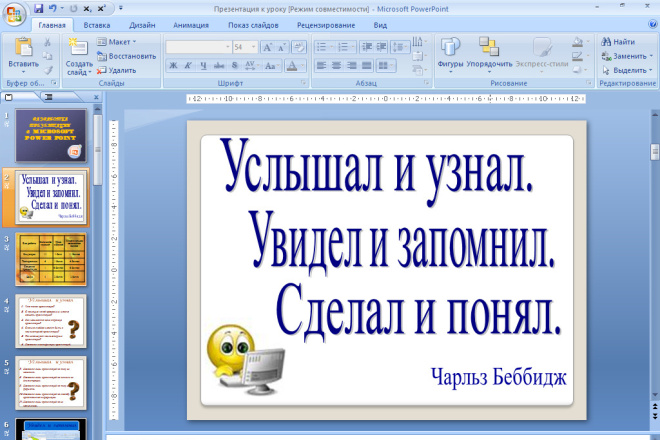
Task: Toggle bold Ж formatting
Action: pyautogui.click(x=173, y=66)
